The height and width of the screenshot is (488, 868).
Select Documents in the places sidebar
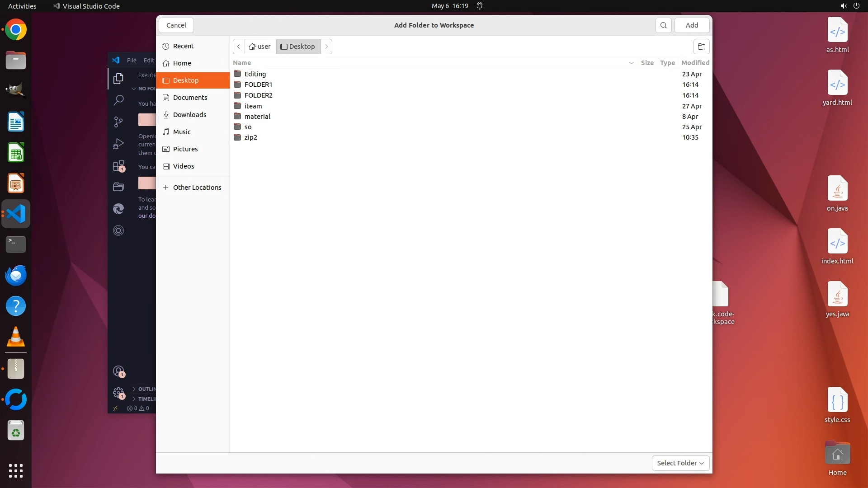190,98
